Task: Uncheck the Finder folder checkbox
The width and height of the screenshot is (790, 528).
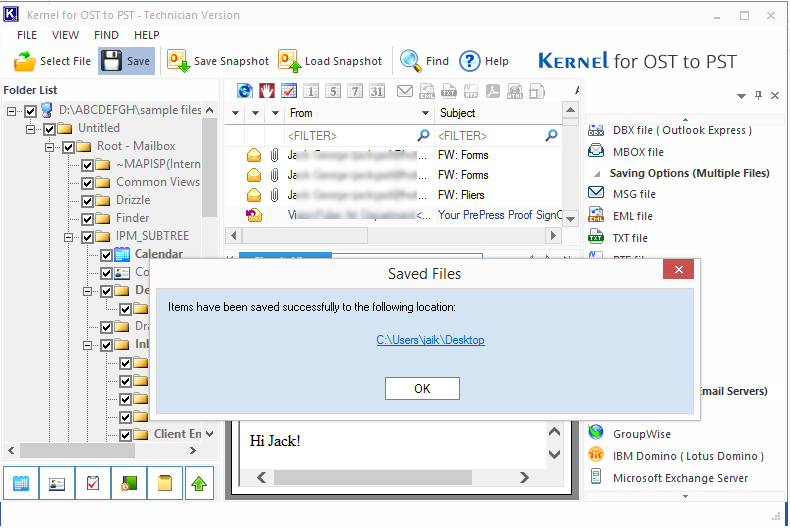Action: (x=87, y=219)
